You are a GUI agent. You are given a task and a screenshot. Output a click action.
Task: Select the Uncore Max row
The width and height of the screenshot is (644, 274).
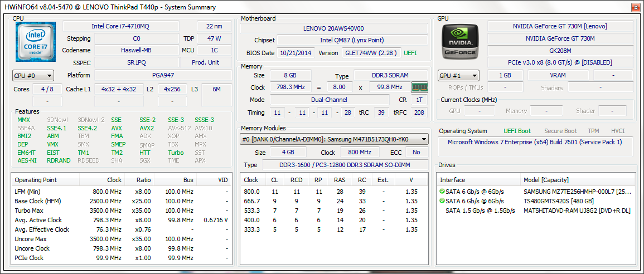pyautogui.click(x=122, y=239)
